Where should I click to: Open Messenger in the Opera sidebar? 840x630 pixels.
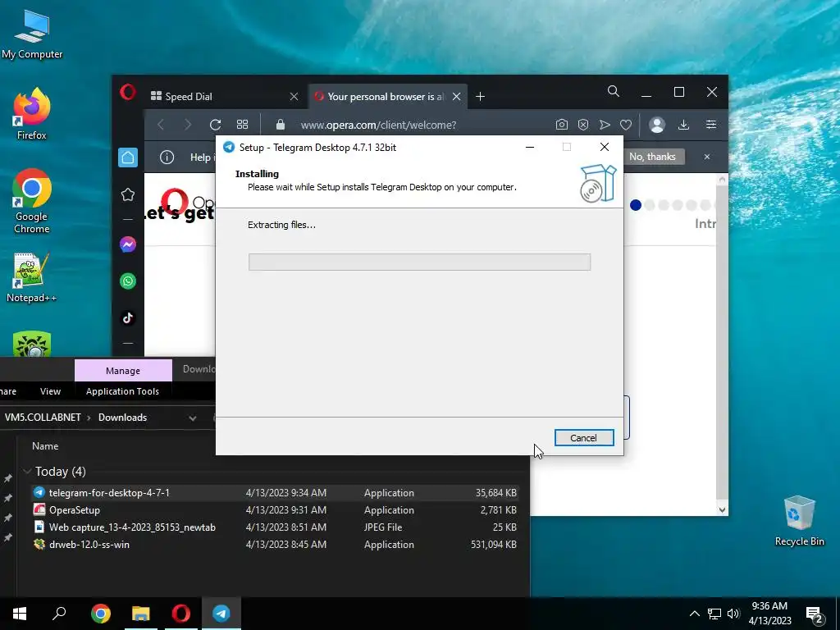coord(128,244)
